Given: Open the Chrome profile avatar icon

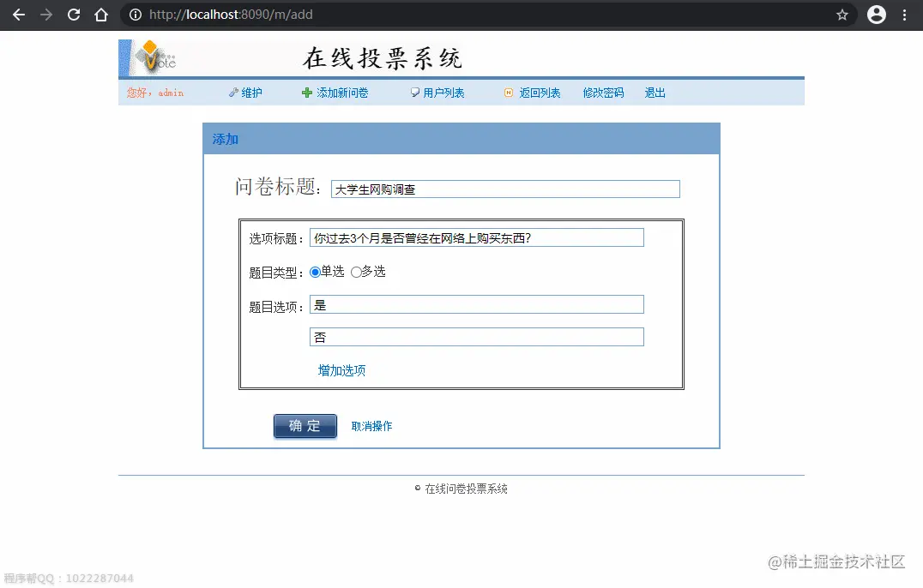Looking at the screenshot, I should coord(876,14).
